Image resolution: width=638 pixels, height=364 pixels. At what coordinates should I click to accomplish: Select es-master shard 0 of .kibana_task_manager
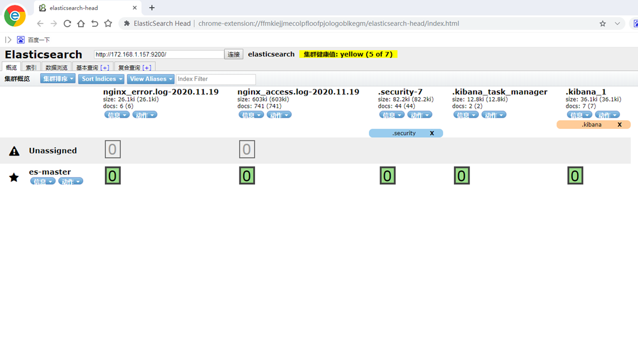pos(462,175)
